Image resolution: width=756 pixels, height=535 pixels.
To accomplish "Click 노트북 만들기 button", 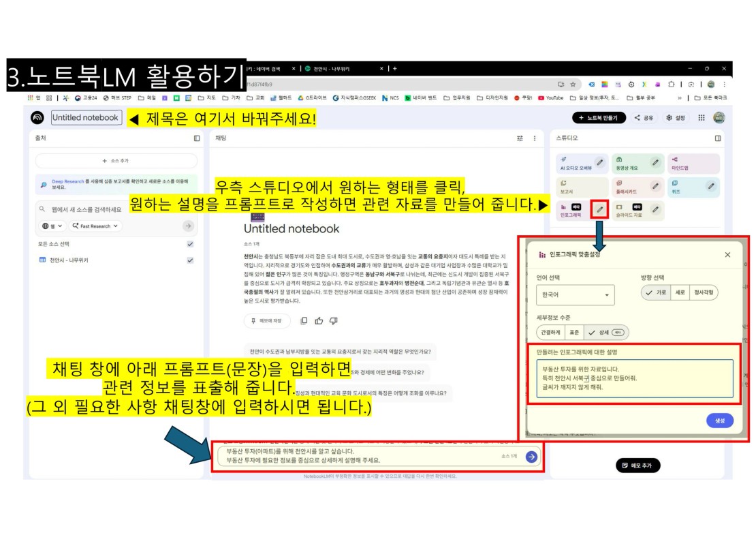I will click(599, 118).
